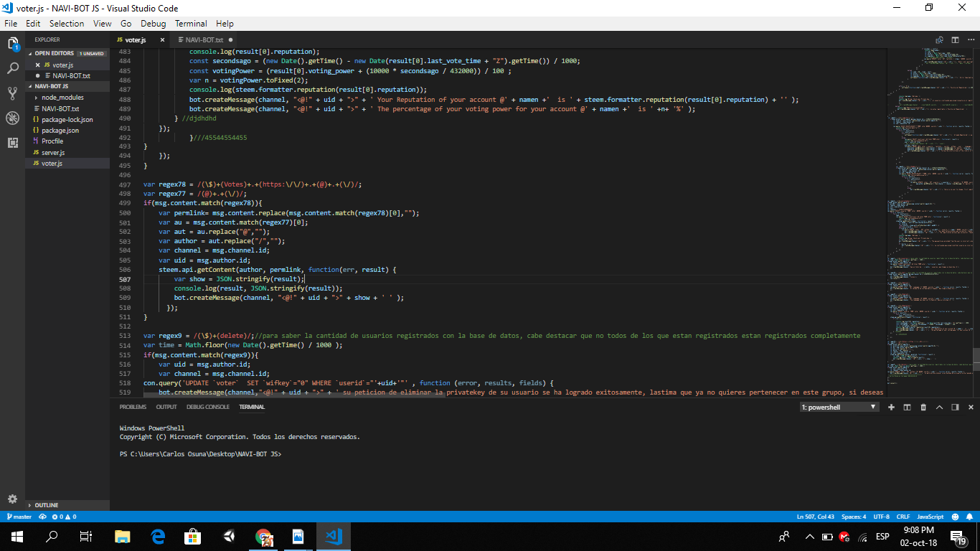Open the Search view in activity bar
Viewport: 980px width, 551px height.
[13, 69]
